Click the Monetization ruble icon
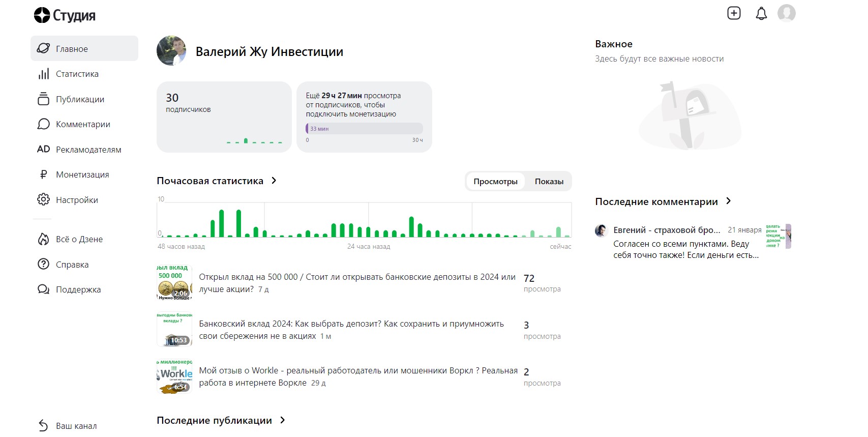Viewport: 868px width, 437px height. [x=44, y=175]
